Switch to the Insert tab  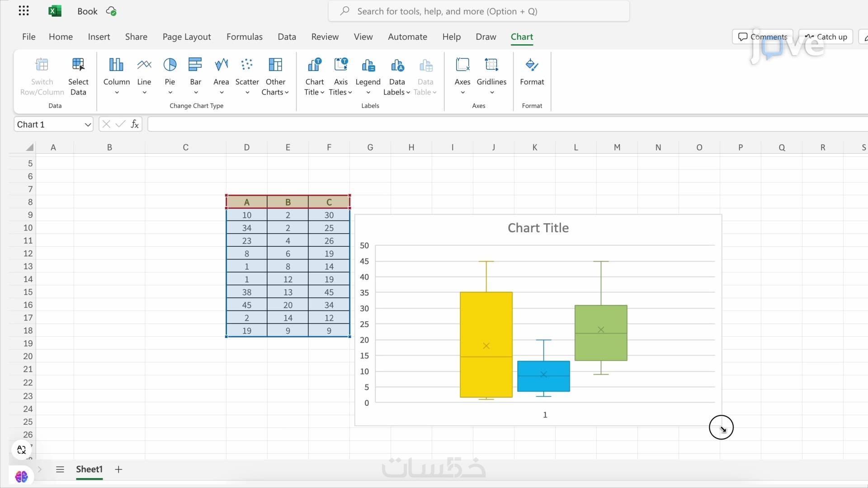[x=99, y=37]
